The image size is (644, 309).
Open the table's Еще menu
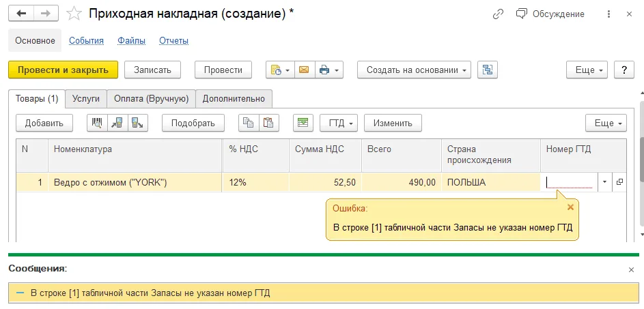click(606, 123)
